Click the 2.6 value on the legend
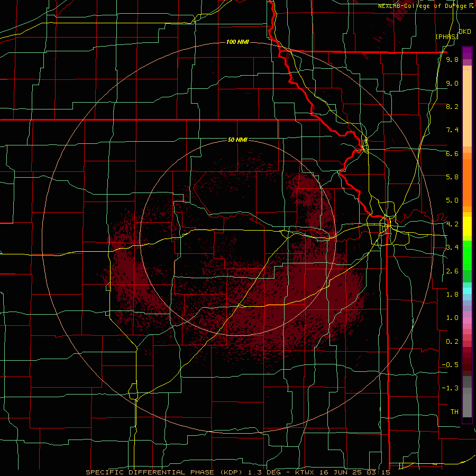Image resolution: width=476 pixels, height=476 pixels. point(452,271)
